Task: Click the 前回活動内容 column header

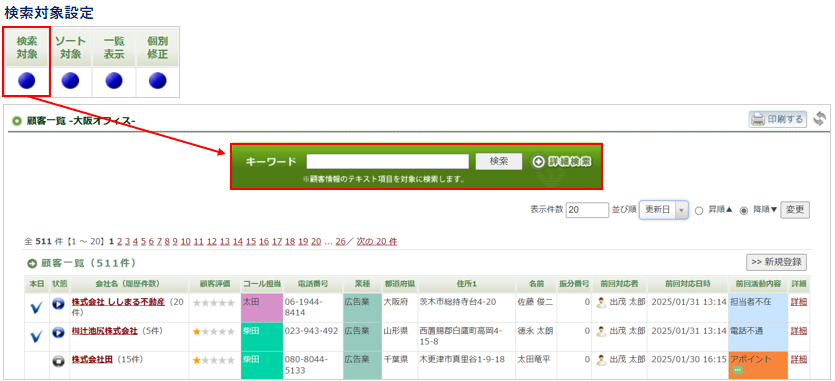Action: click(758, 284)
